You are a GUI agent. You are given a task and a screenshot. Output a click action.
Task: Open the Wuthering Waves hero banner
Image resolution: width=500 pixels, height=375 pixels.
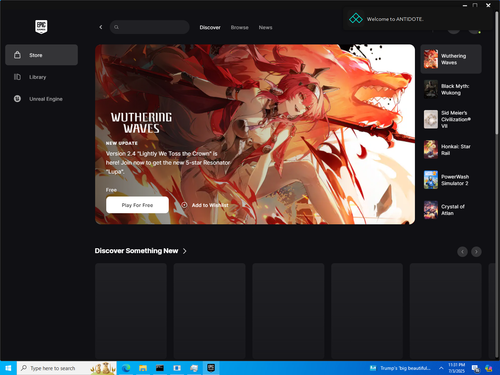pos(255,134)
